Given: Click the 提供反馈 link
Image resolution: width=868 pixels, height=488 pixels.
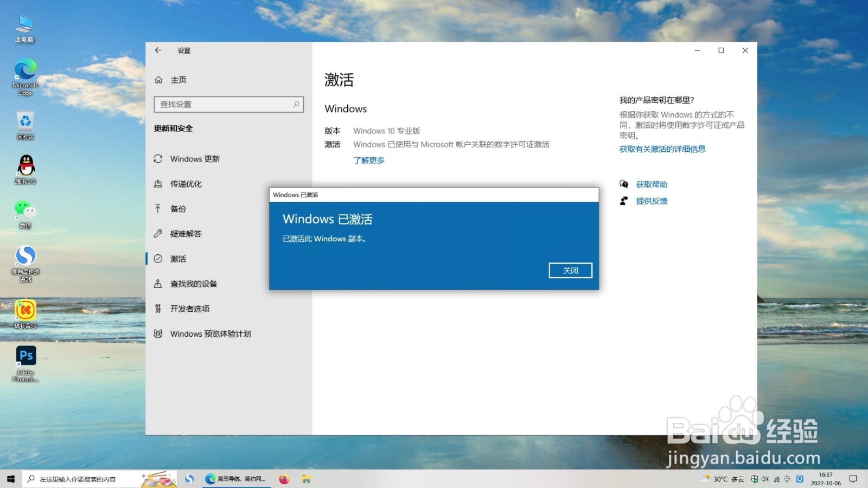Looking at the screenshot, I should [652, 201].
